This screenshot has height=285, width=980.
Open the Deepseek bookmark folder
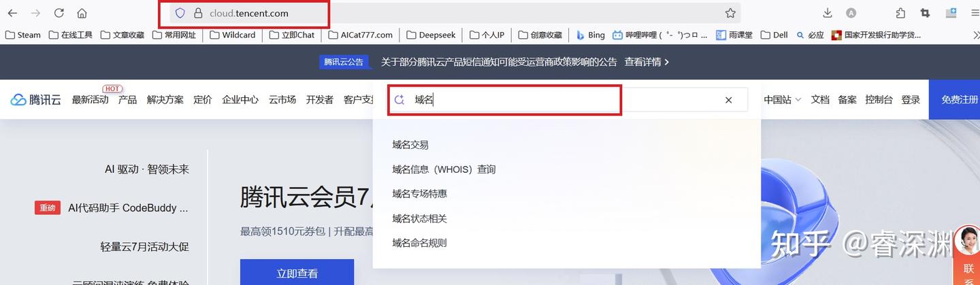point(431,35)
